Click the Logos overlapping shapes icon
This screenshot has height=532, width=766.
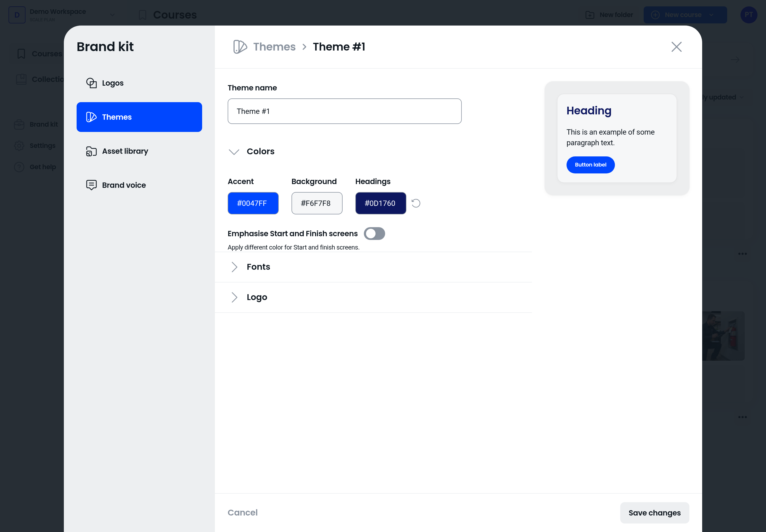tap(91, 83)
